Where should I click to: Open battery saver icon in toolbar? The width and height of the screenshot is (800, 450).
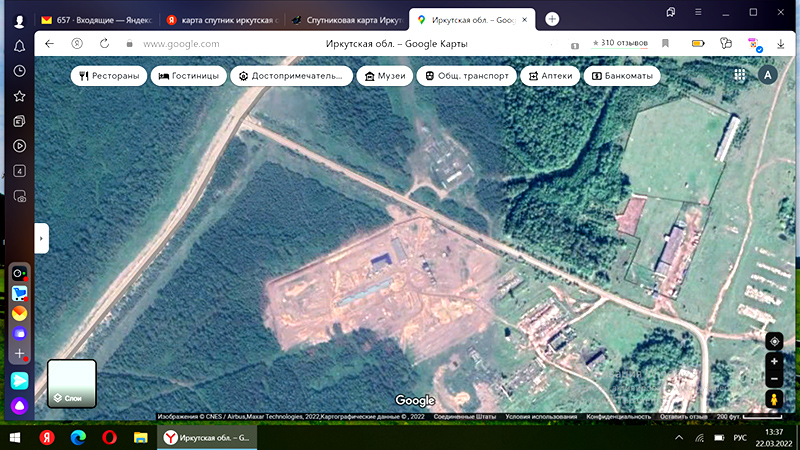698,44
